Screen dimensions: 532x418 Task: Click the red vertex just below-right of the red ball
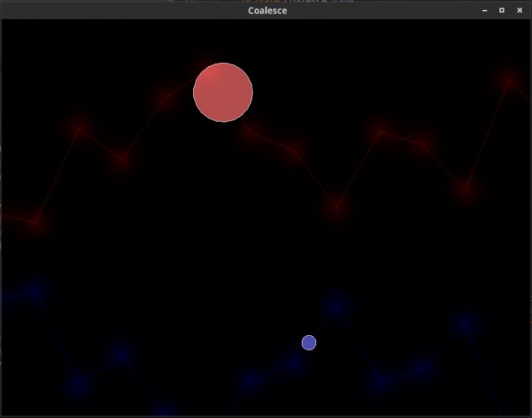point(251,132)
